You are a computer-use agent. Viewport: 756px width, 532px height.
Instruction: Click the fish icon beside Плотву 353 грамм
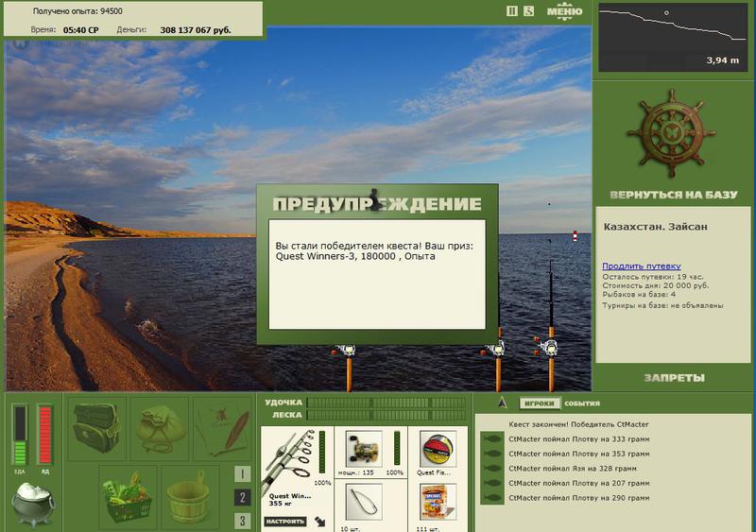[492, 454]
